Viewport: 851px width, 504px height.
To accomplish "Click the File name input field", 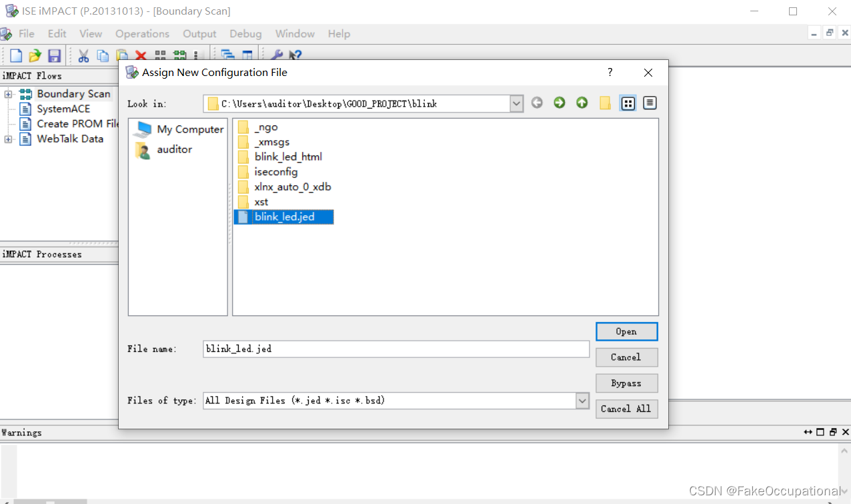I will click(396, 349).
